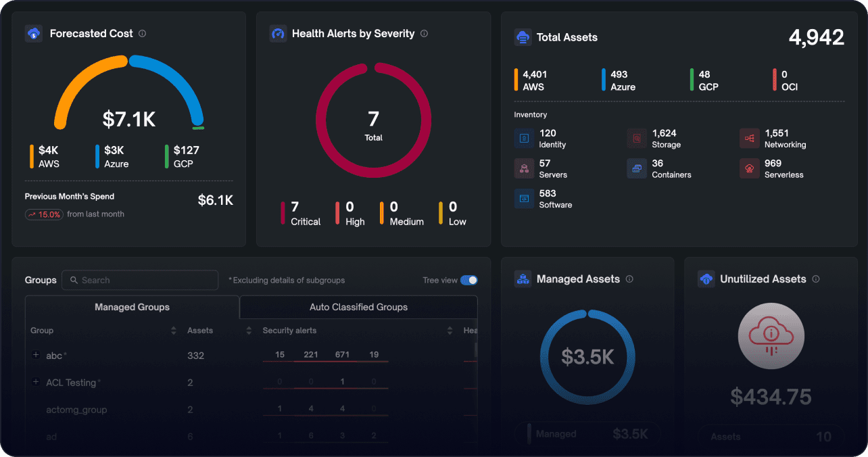The width and height of the screenshot is (868, 457).
Task: Open the Managed Assets info icon
Action: point(629,279)
